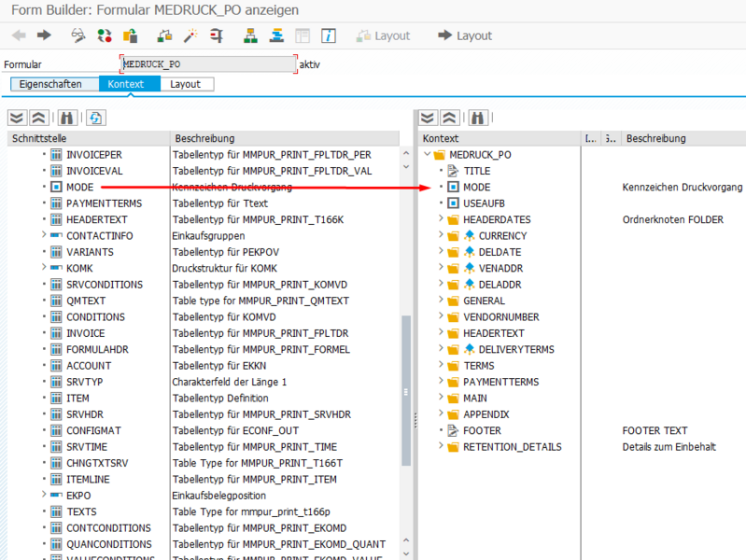This screenshot has width=746, height=560.
Task: Click into the Formular name field
Action: pos(208,64)
